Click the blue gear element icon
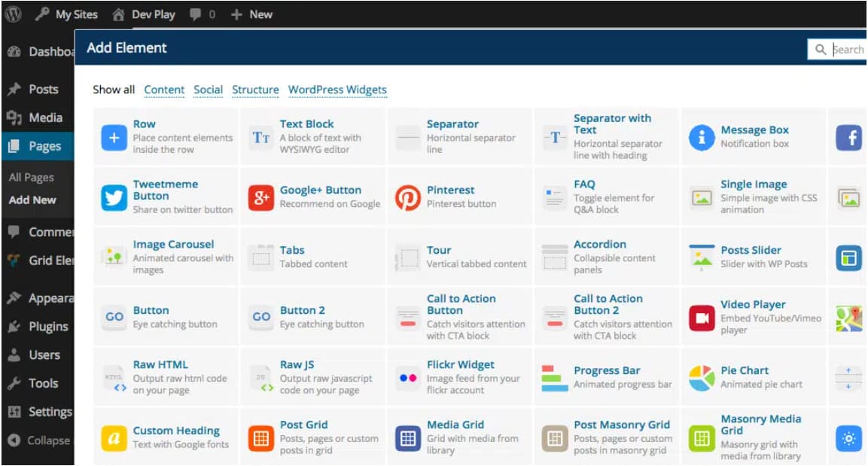This screenshot has width=868, height=466. coord(848,438)
